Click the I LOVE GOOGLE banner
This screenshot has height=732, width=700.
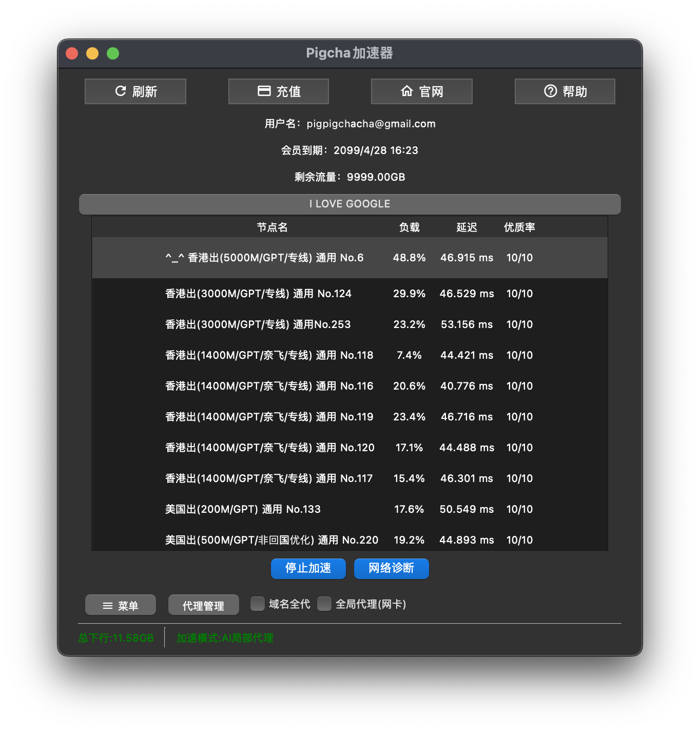click(x=350, y=204)
